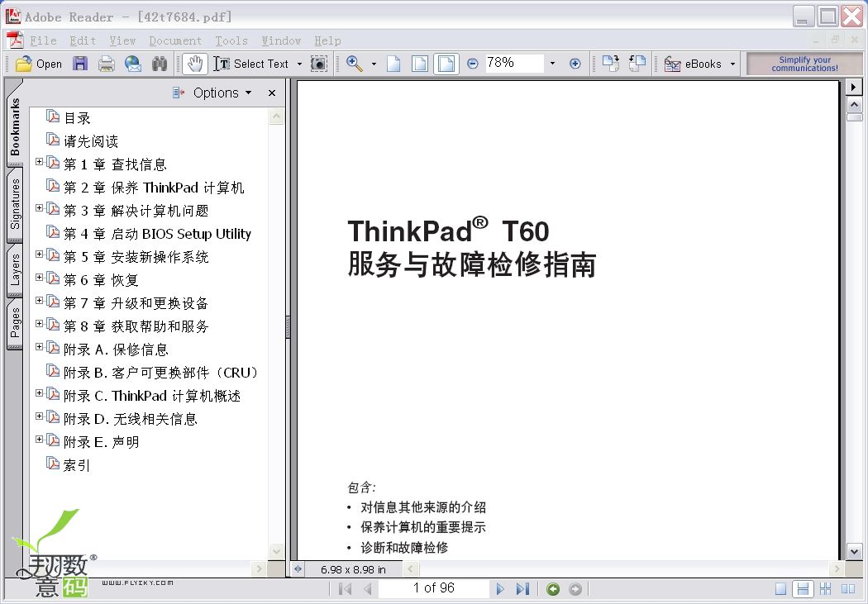868x604 pixels.
Task: Expand the 第 6 章 恢复 bookmark
Action: tap(40, 277)
